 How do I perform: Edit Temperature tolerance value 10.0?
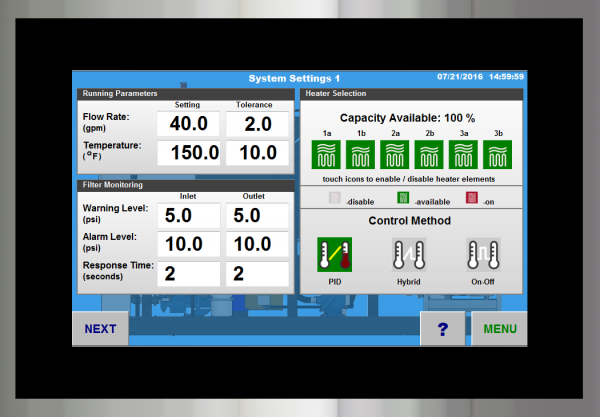[257, 153]
